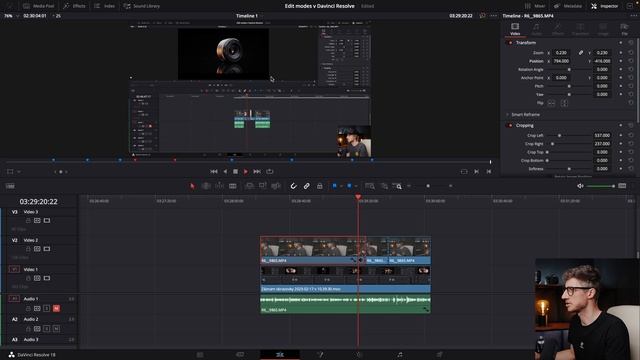This screenshot has height=360, width=640.
Task: Play in reverse button
Action: click(x=225, y=171)
